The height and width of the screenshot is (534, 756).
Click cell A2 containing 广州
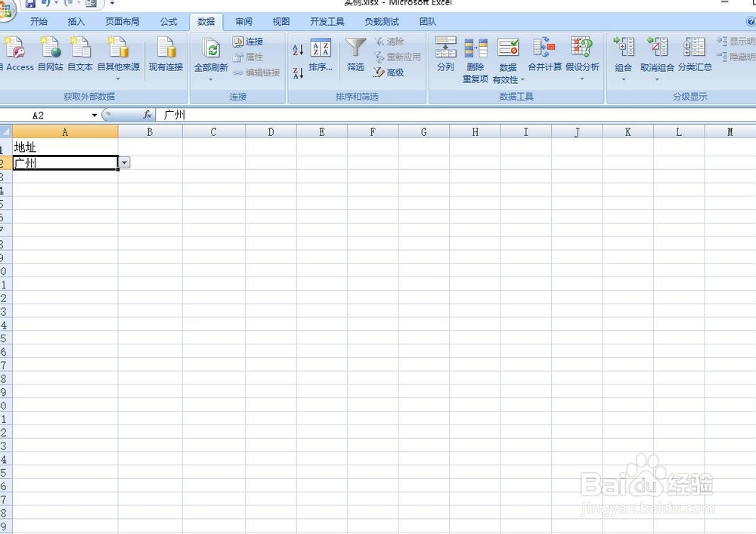point(65,162)
